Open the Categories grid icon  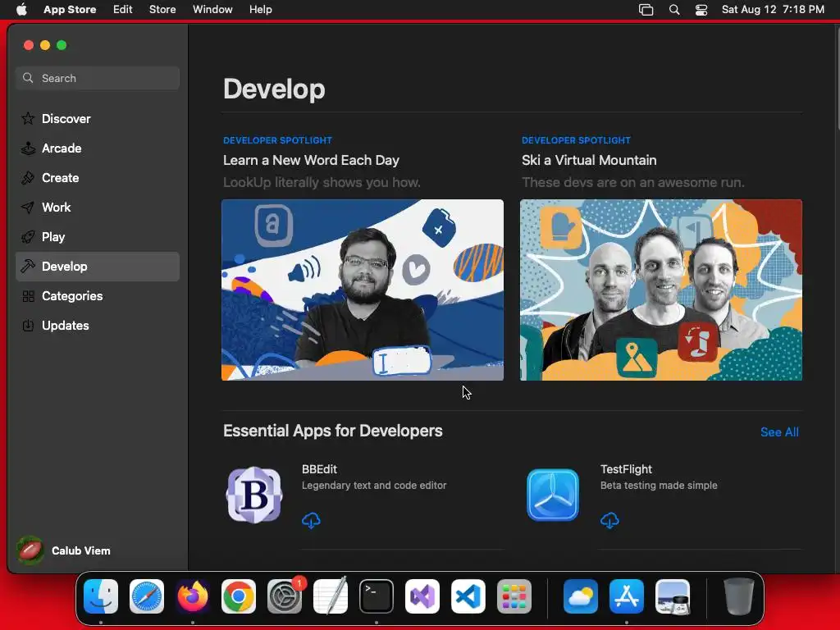28,295
